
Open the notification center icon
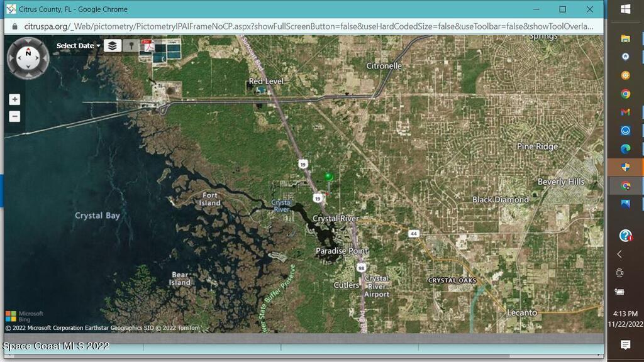click(x=625, y=344)
